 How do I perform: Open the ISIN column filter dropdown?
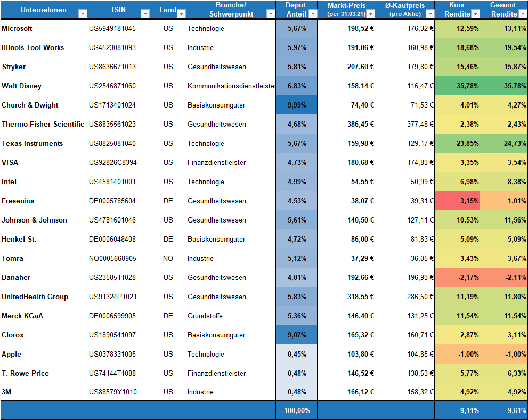[x=145, y=13]
